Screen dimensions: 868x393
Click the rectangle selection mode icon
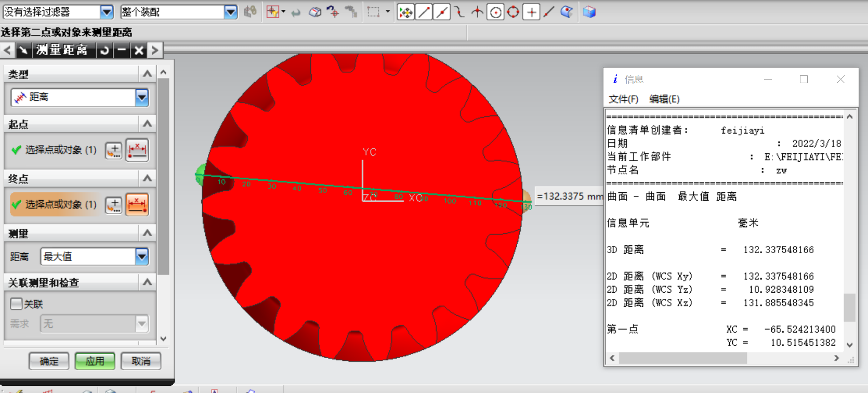[x=373, y=11]
